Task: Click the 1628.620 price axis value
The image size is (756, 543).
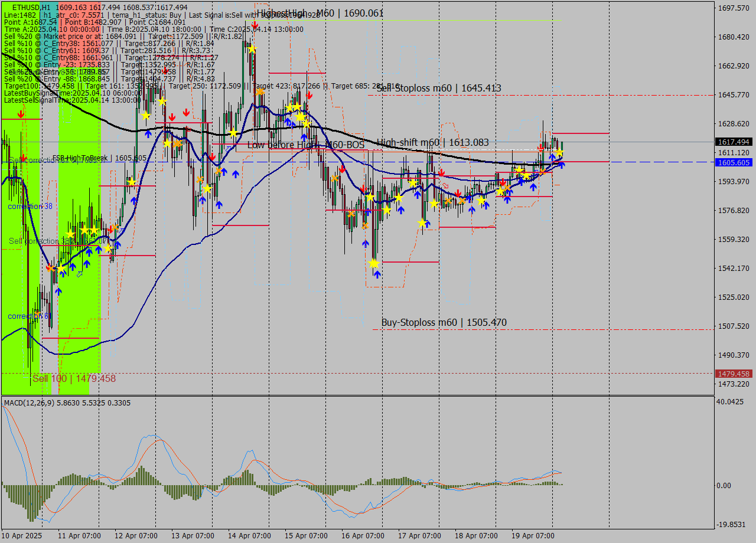Action: [734, 123]
